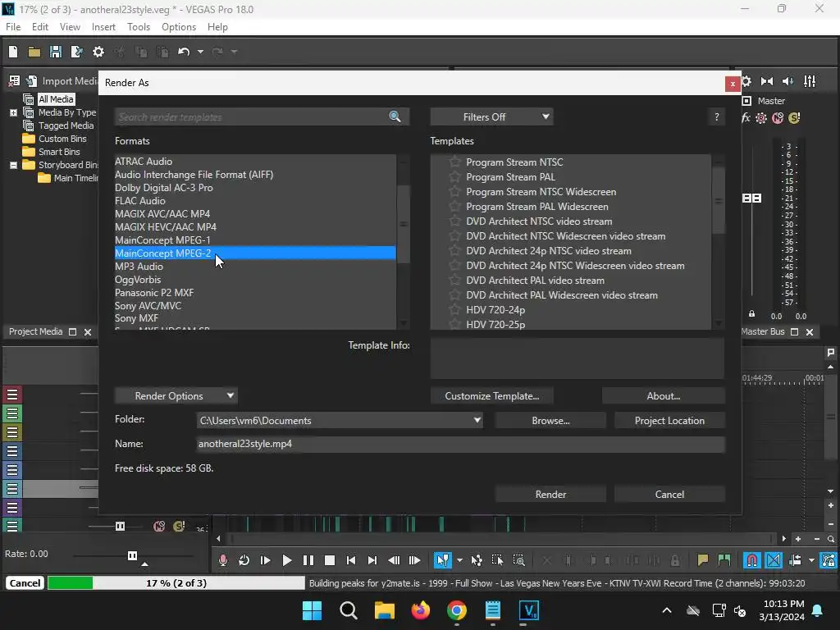Toggle Auto ripple button

pyautogui.click(x=795, y=560)
